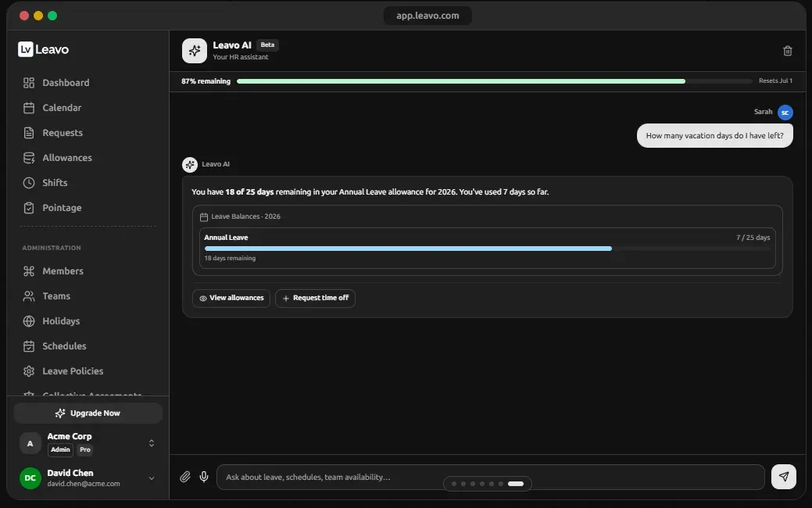Click the Request time off button

pyautogui.click(x=315, y=299)
